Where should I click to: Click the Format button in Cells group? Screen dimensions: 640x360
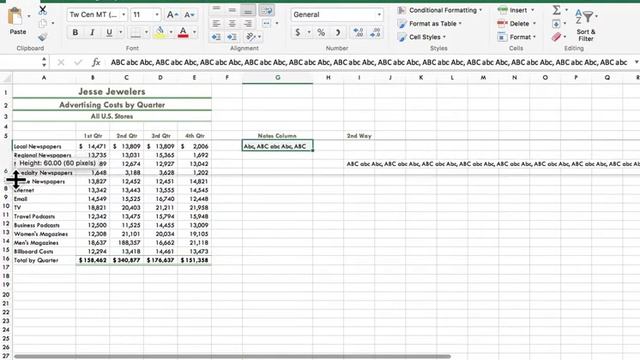coord(516,37)
